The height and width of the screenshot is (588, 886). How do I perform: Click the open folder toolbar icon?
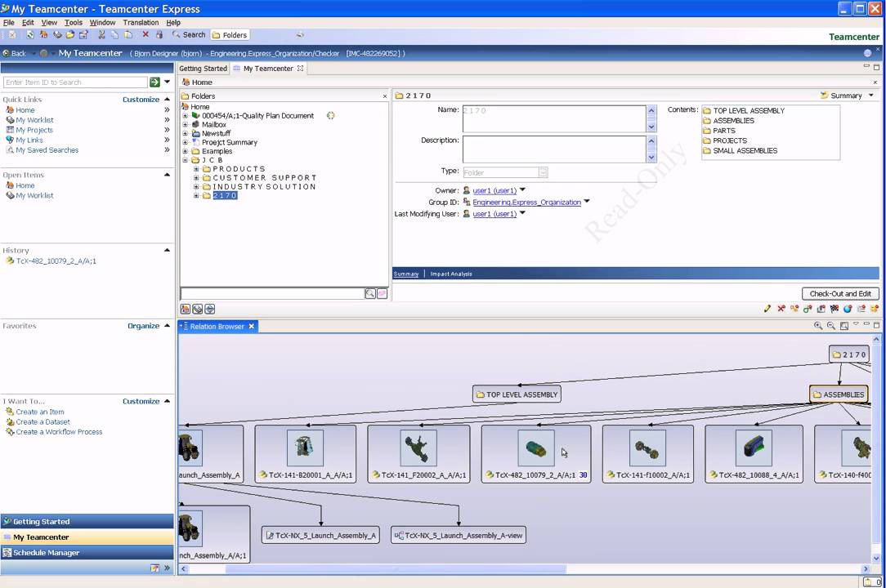pyautogui.click(x=70, y=34)
